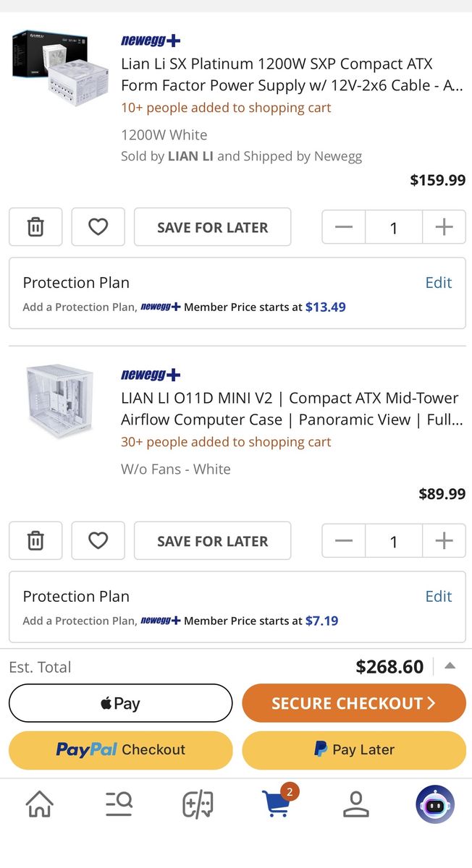Viewport: 472px width, 868px height.
Task: Expand the Est. Total summary arrow
Action: (x=450, y=666)
